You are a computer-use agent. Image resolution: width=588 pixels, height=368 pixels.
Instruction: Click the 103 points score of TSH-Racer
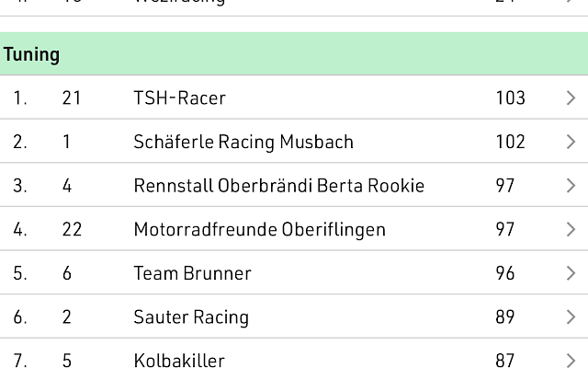511,98
